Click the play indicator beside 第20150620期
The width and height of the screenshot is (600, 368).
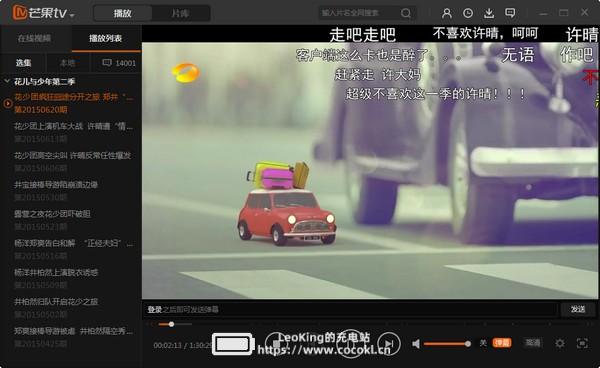(x=7, y=103)
